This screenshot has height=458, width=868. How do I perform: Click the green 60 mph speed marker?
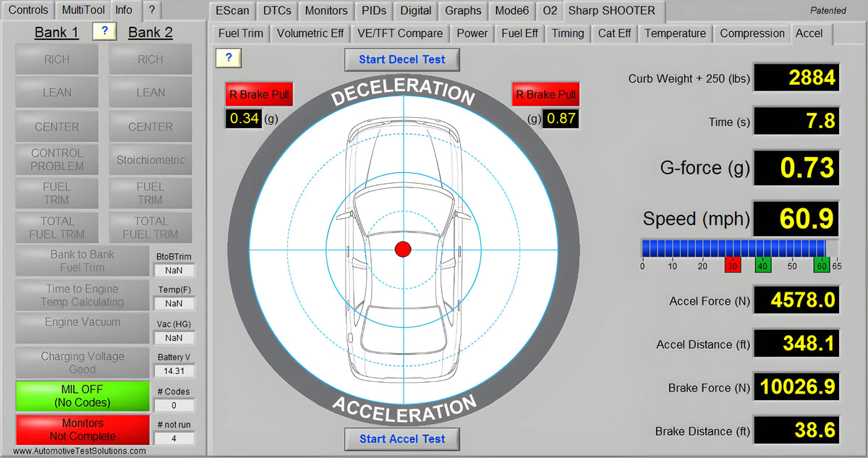coord(822,266)
